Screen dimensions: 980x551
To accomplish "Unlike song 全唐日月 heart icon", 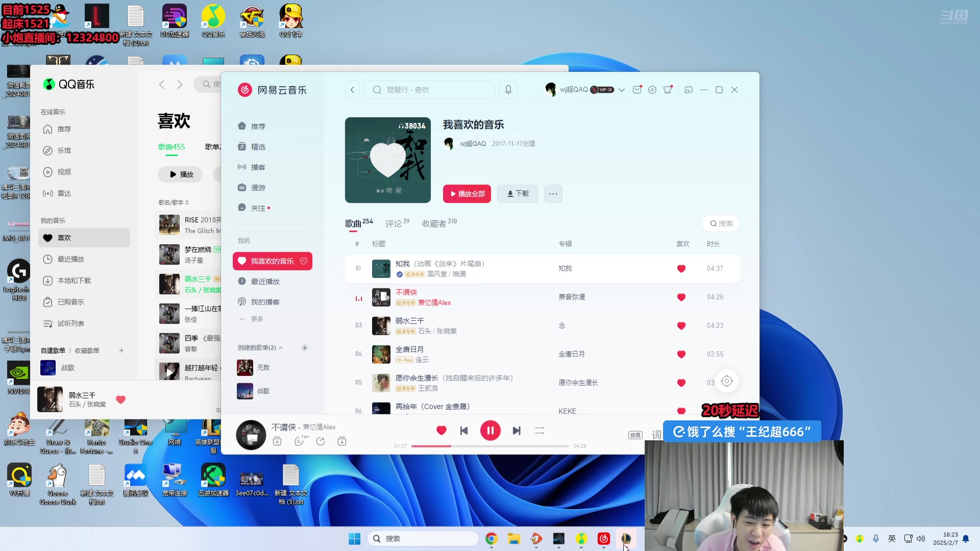I will pos(681,354).
